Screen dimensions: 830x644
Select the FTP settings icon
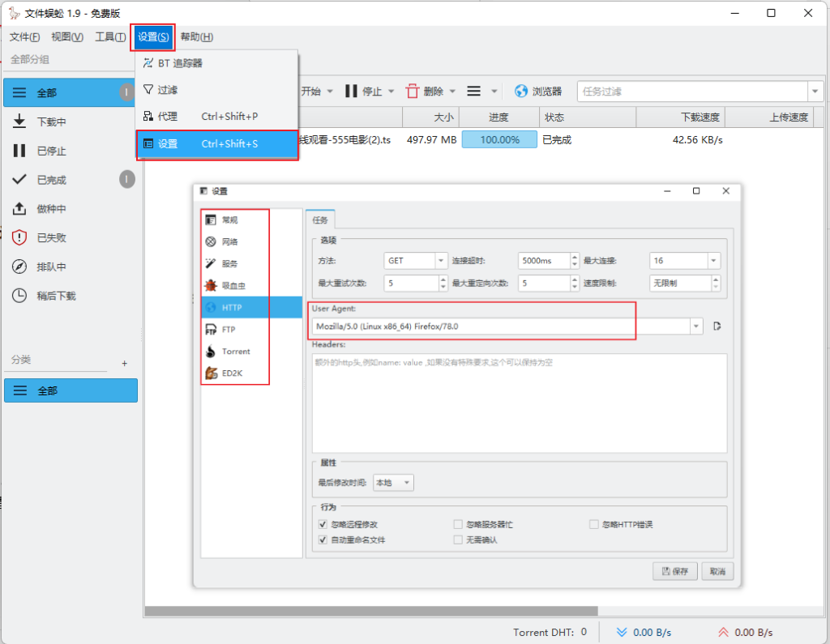pos(211,330)
